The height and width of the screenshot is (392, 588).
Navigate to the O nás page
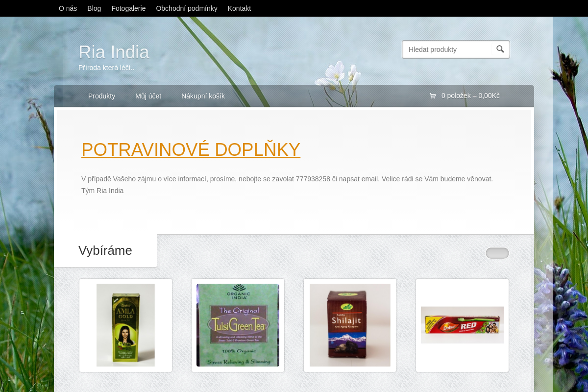(x=68, y=8)
